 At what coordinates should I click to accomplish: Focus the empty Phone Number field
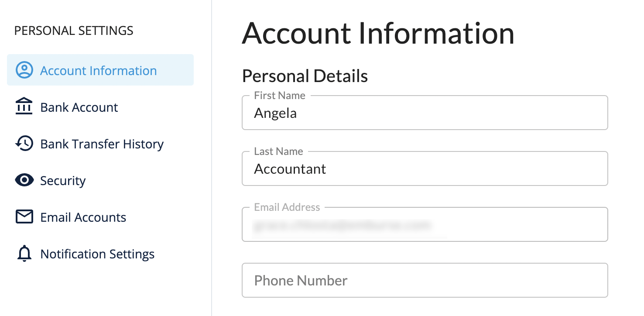tap(425, 280)
